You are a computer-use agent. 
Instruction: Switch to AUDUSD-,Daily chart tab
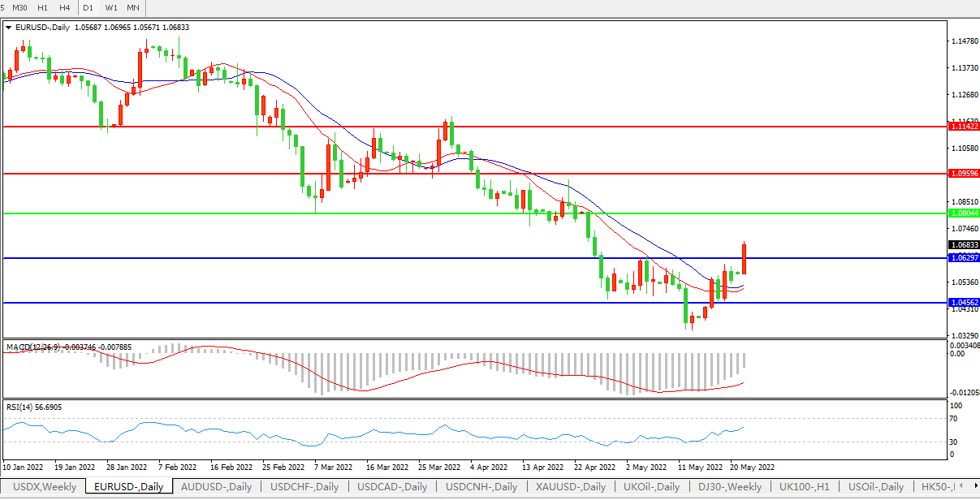pos(216,487)
